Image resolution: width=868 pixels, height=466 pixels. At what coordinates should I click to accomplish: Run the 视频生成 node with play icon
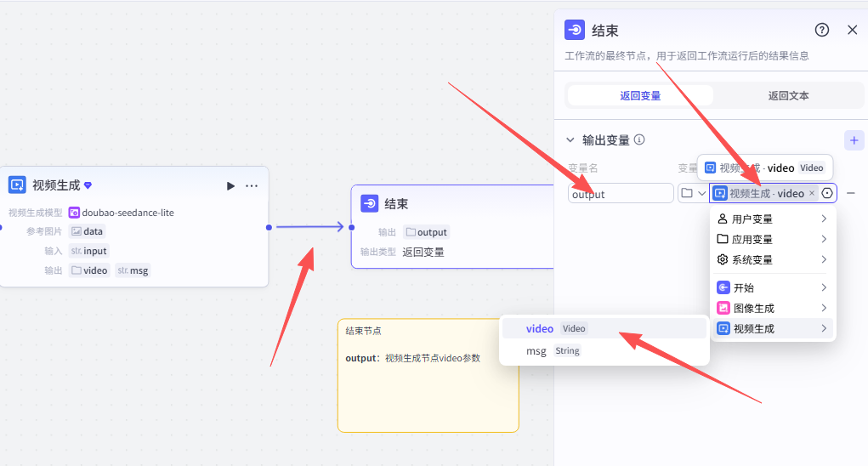pos(230,185)
